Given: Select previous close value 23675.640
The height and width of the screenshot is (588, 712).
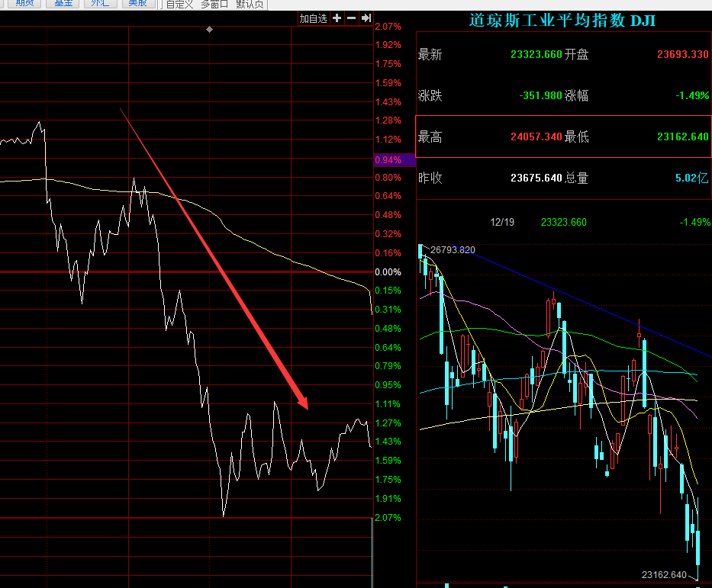Looking at the screenshot, I should (x=536, y=178).
